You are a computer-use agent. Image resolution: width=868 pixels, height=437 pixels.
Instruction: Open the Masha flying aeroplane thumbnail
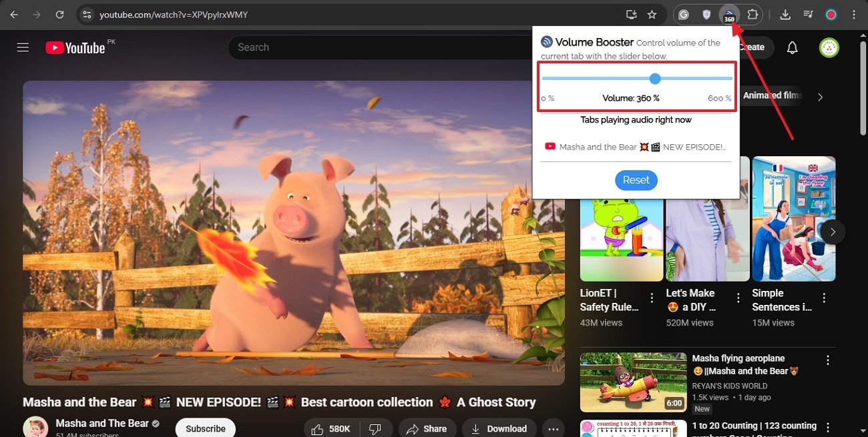click(x=633, y=382)
